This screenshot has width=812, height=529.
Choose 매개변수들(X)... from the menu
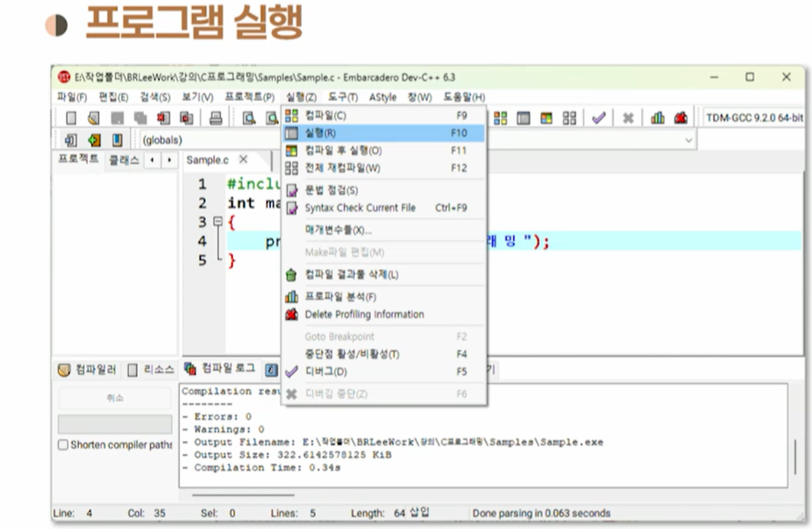click(x=384, y=230)
